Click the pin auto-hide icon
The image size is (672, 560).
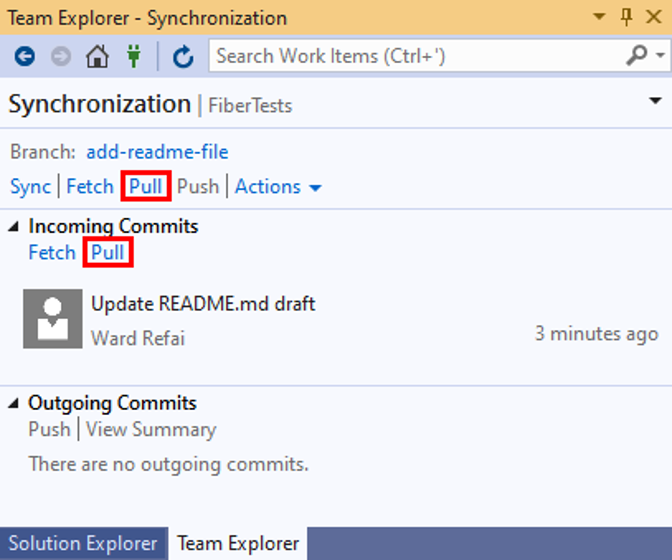tap(626, 17)
